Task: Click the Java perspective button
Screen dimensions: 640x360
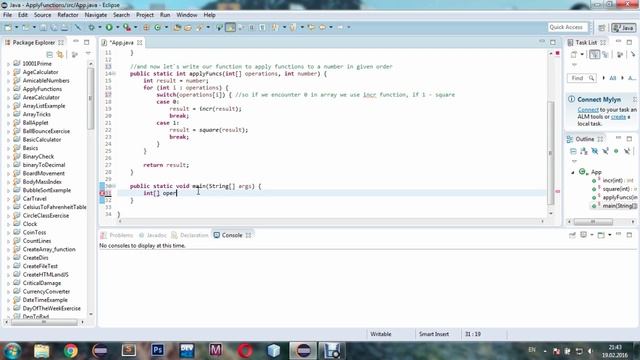Action: [623, 28]
